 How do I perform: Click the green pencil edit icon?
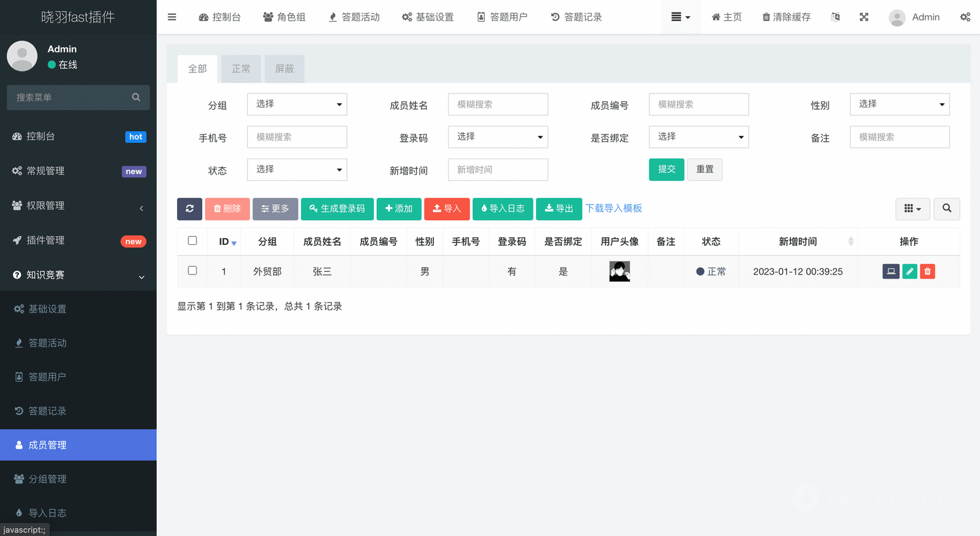pyautogui.click(x=909, y=272)
